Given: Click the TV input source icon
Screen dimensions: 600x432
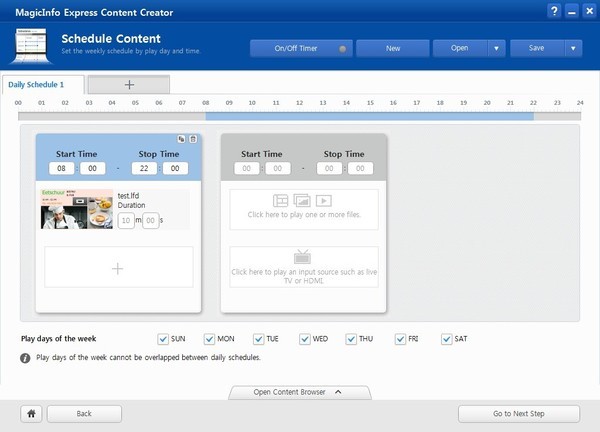Looking at the screenshot, I should pos(303,256).
